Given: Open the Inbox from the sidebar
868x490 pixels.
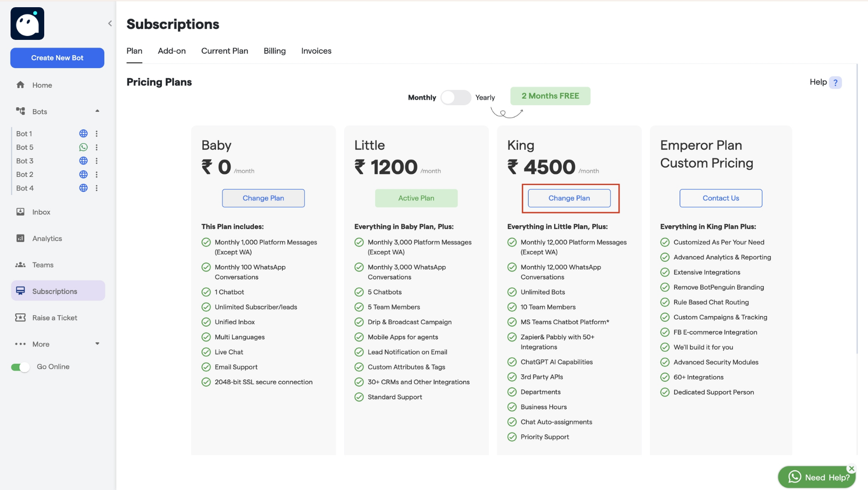Looking at the screenshot, I should pos(41,211).
